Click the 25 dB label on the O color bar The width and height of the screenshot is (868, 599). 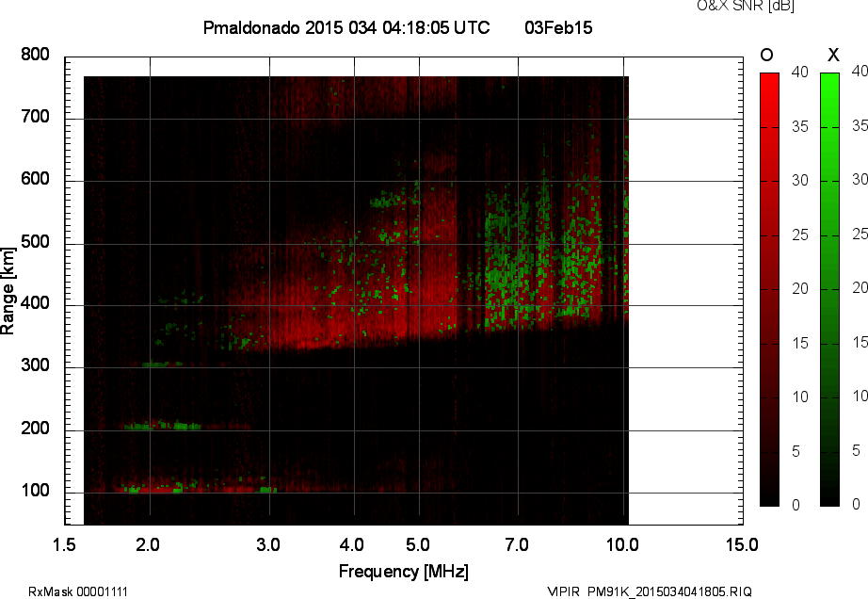click(x=800, y=235)
